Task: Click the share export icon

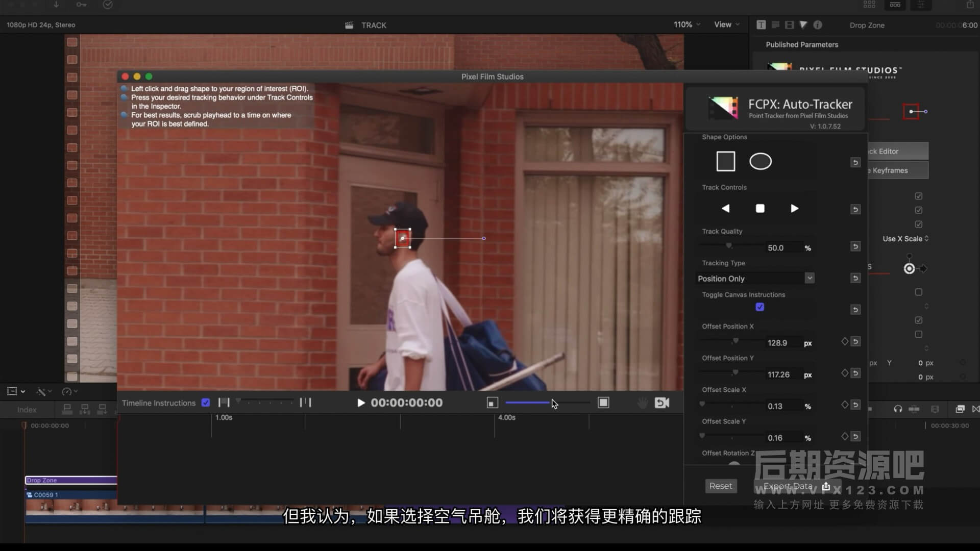Action: tap(970, 5)
